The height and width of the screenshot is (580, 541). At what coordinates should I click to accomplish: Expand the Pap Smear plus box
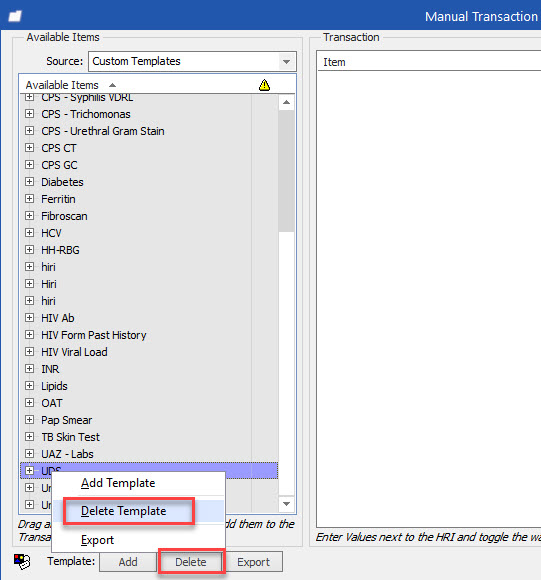(30, 420)
